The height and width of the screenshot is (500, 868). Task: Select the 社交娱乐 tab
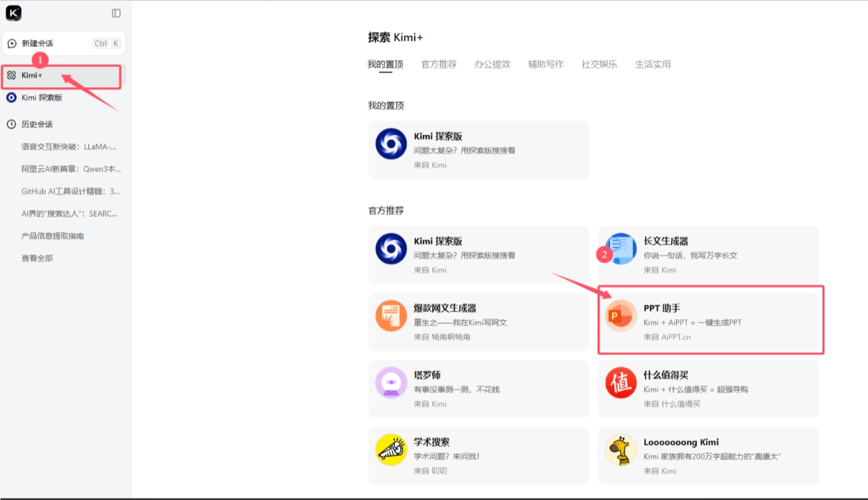pyautogui.click(x=600, y=64)
